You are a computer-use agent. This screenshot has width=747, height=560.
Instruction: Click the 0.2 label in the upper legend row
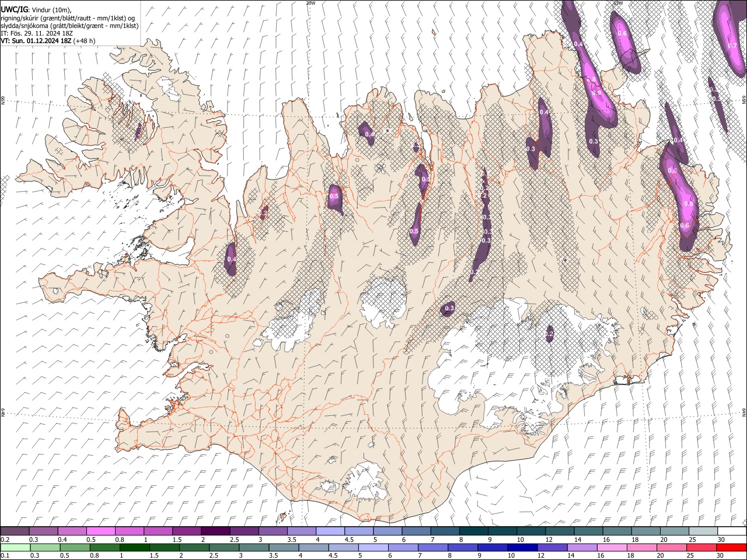(5, 540)
